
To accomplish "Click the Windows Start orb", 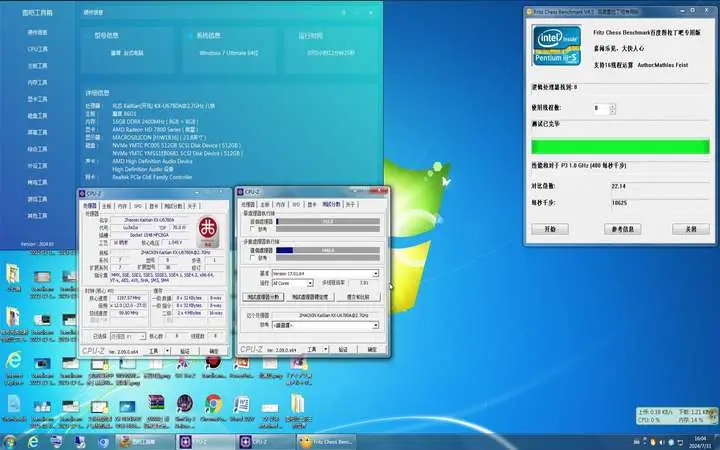I will tap(9, 442).
